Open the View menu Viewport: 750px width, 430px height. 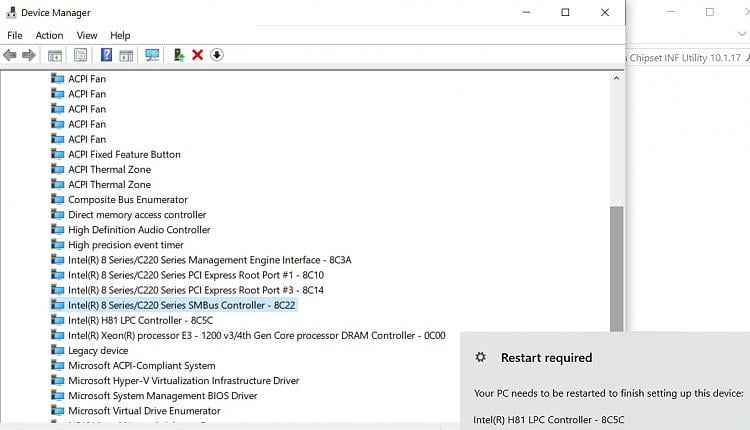tap(87, 35)
